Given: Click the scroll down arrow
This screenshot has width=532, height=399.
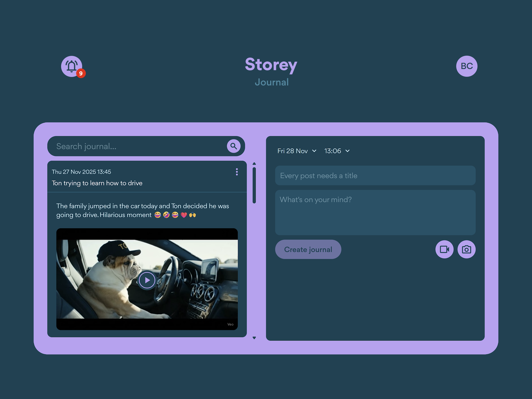Looking at the screenshot, I should click(254, 338).
